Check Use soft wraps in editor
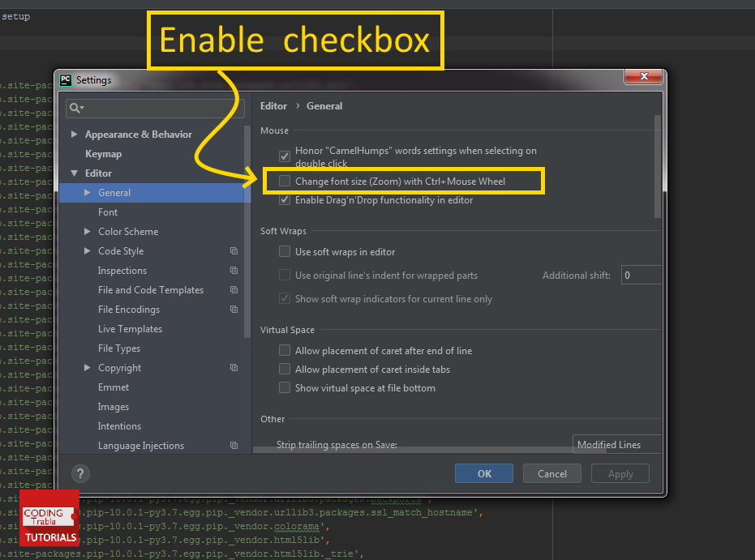This screenshot has width=755, height=560. (285, 251)
